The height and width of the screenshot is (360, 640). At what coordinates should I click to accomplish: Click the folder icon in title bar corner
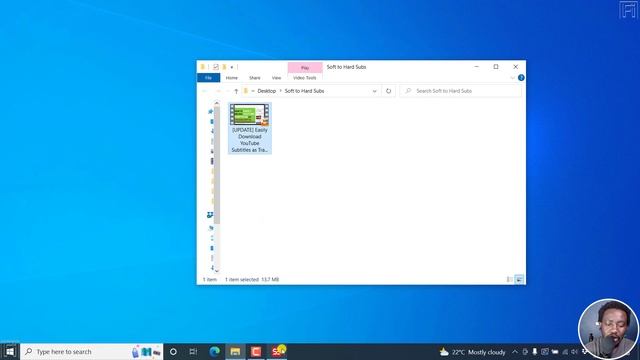click(202, 67)
